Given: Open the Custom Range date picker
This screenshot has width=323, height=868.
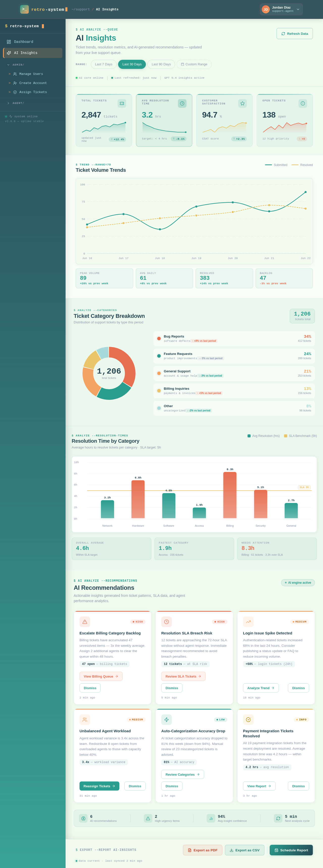Looking at the screenshot, I should (194, 64).
